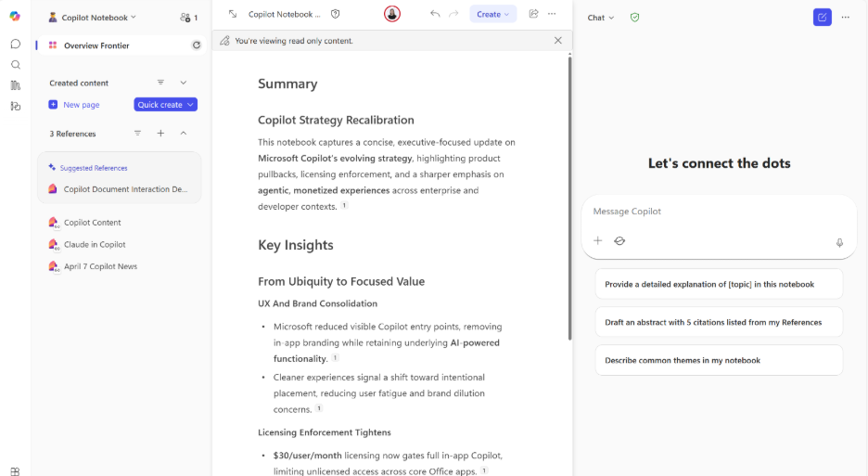This screenshot has height=476, width=868.
Task: Click the green shield icon beside Chat
Action: click(635, 18)
